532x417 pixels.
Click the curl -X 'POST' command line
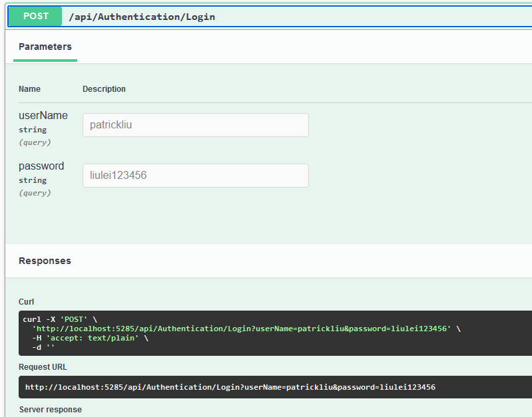60,319
